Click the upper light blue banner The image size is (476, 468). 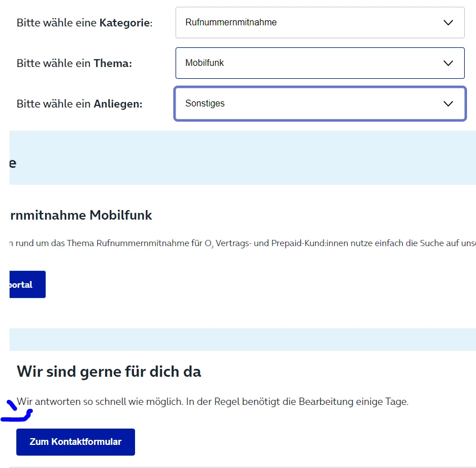pos(242,158)
